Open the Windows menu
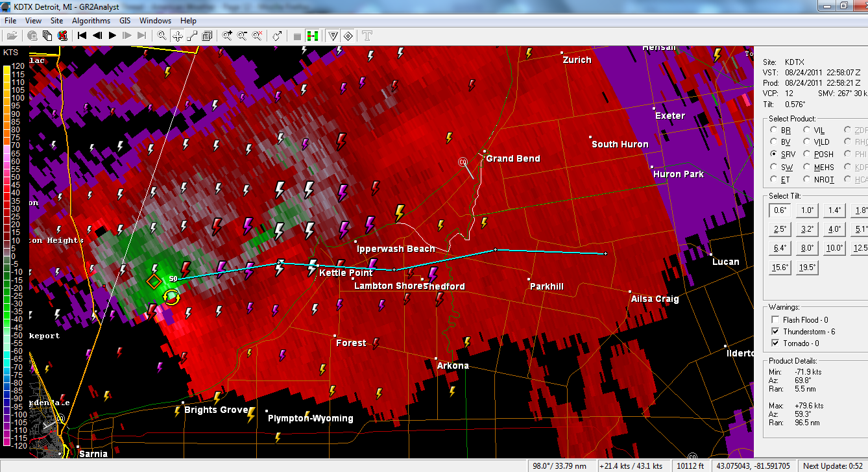The height and width of the screenshot is (472, 868). [x=155, y=21]
